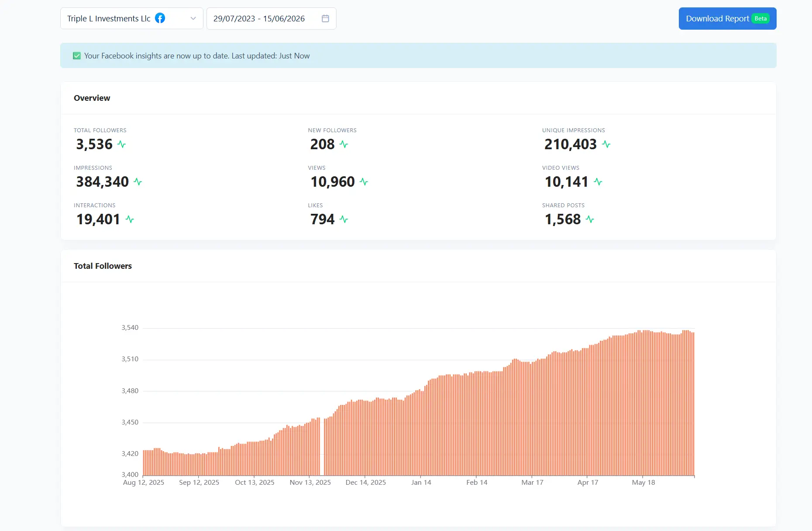The width and height of the screenshot is (812, 531).
Task: Click the Dec 14, 2025 axis label
Action: tap(366, 483)
